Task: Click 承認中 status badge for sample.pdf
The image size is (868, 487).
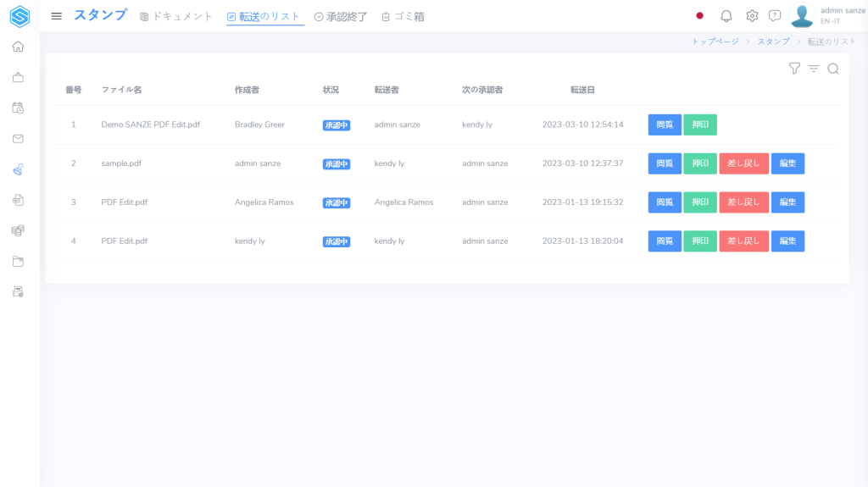Action: 337,164
